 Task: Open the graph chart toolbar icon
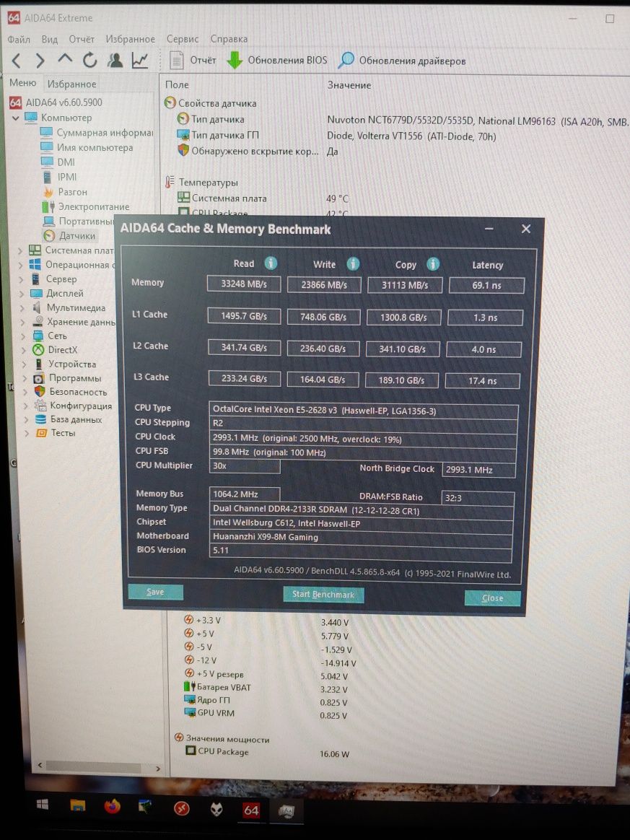point(140,60)
